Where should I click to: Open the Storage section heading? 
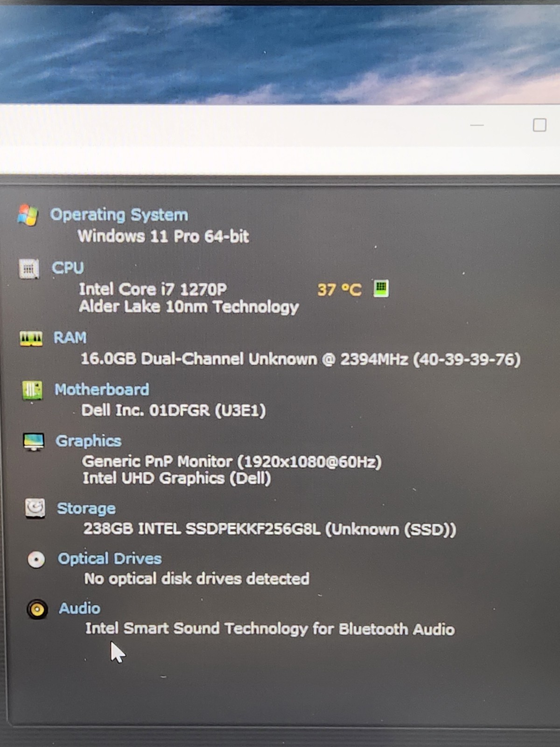86,508
